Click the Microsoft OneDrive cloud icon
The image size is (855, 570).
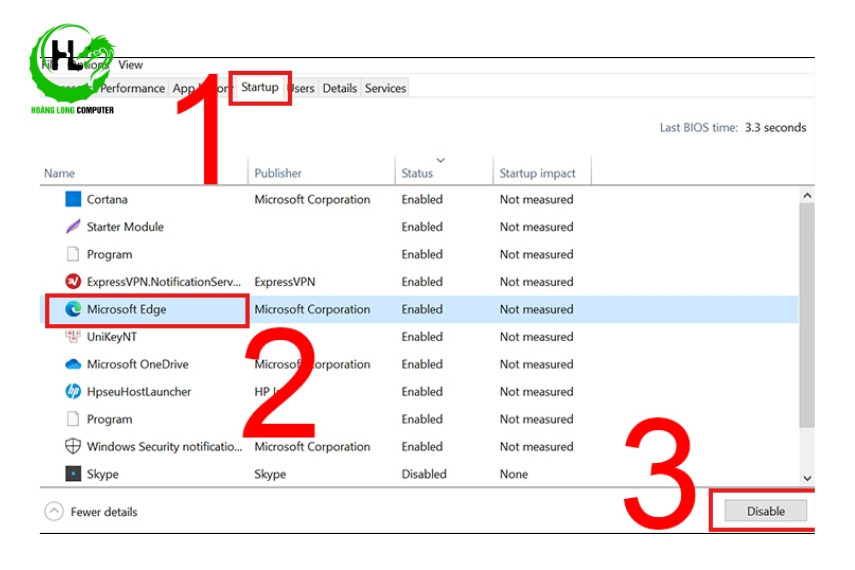click(73, 364)
